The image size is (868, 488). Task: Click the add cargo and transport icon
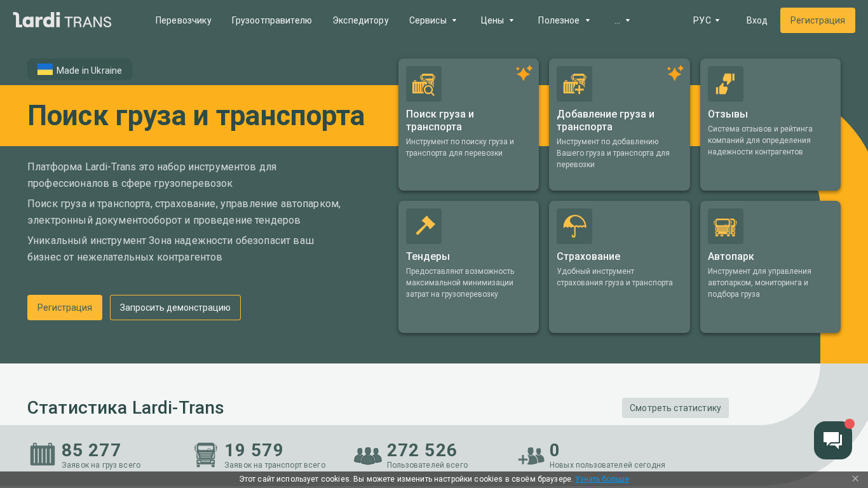574,84
